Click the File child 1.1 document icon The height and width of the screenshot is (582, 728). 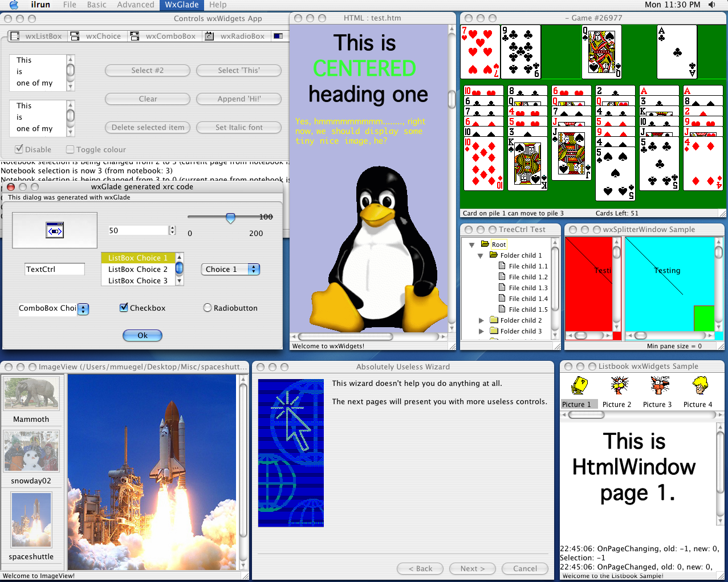(x=502, y=266)
